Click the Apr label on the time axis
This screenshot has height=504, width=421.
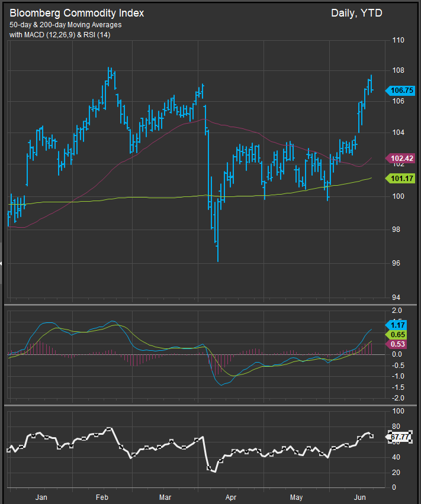[x=231, y=497]
